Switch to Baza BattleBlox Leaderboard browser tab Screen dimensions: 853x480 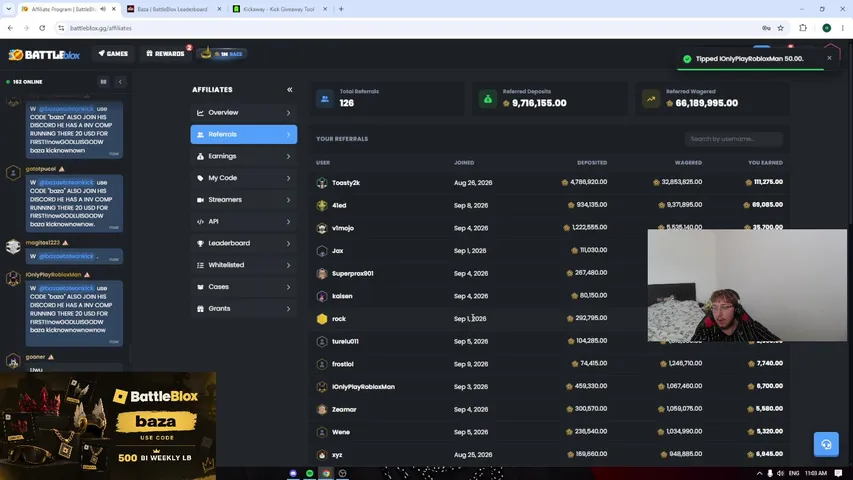click(172, 9)
